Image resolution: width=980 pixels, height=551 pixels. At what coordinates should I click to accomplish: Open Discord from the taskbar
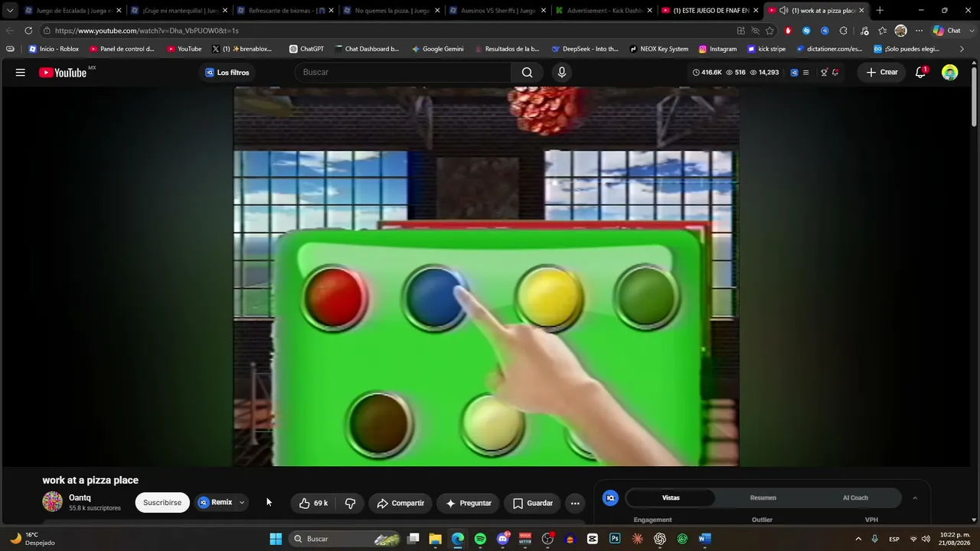(x=502, y=539)
